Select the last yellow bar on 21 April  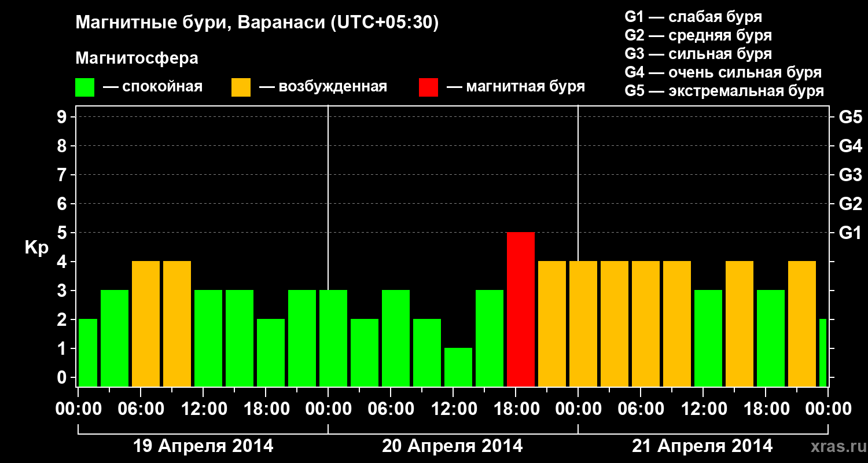coord(802,324)
